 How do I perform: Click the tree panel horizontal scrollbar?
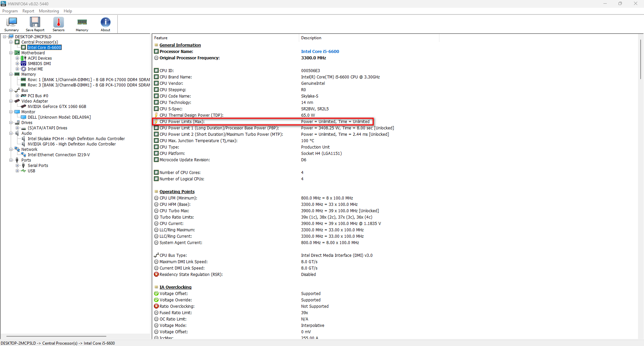pos(56,336)
